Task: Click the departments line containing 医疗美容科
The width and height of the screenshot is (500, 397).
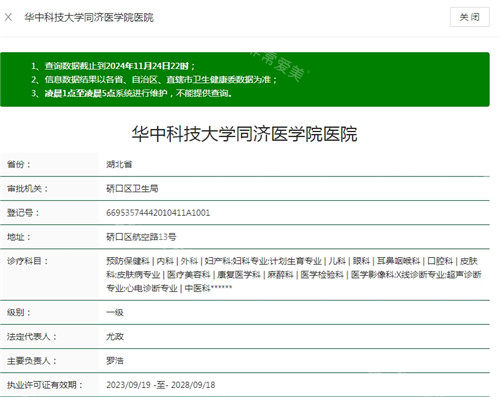Action: pos(294,275)
